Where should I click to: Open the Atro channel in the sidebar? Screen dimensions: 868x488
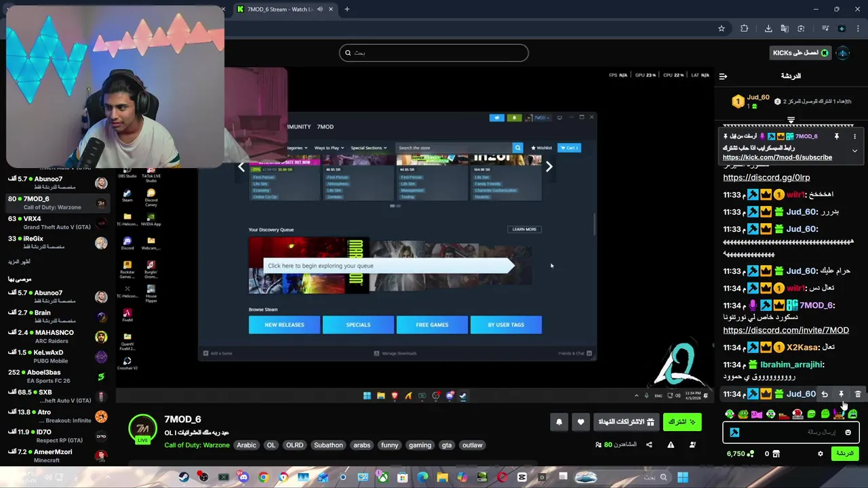point(58,415)
